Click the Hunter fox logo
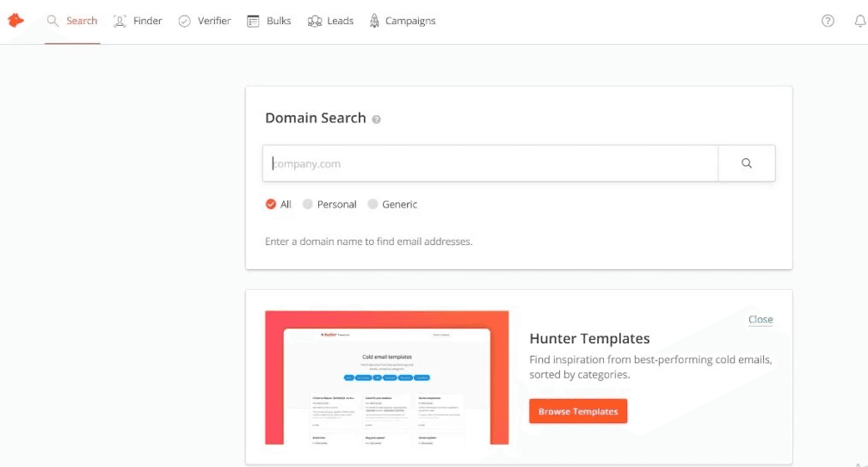This screenshot has height=467, width=868. 15,21
